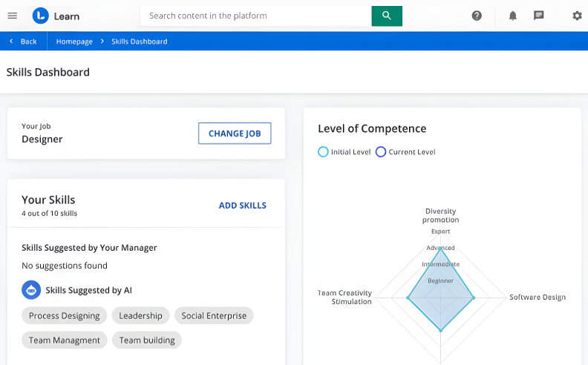Screen dimensions: 588x365
Task: Type in the search content field
Action: click(x=255, y=16)
